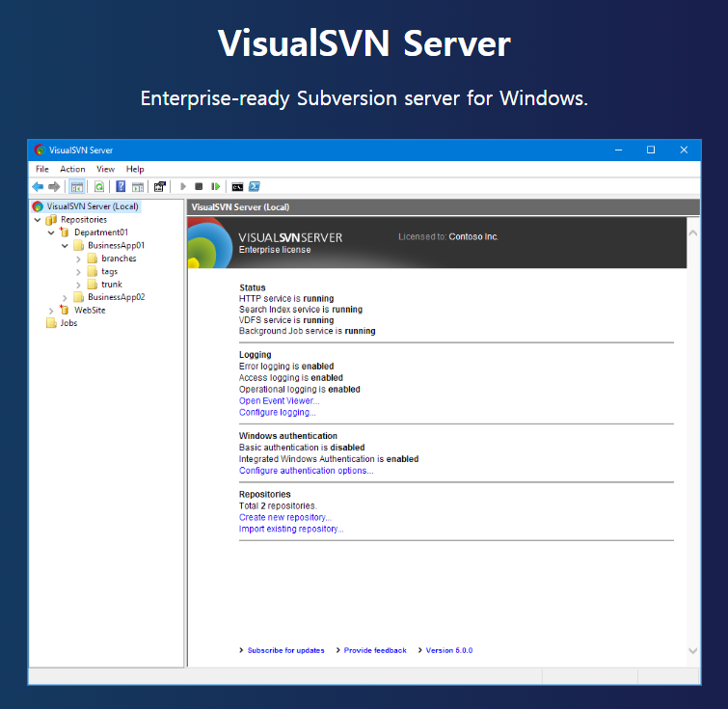The image size is (728, 709).
Task: Click the Restart service icon
Action: coord(215,187)
